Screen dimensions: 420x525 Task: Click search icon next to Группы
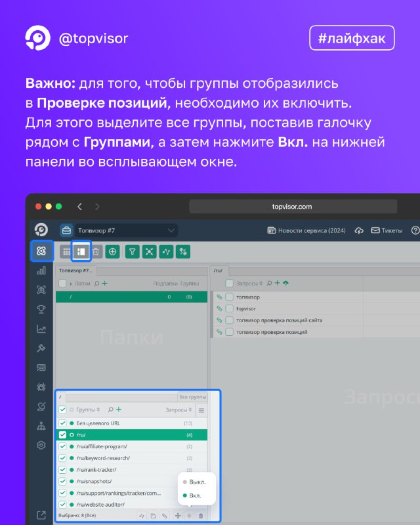point(111,409)
